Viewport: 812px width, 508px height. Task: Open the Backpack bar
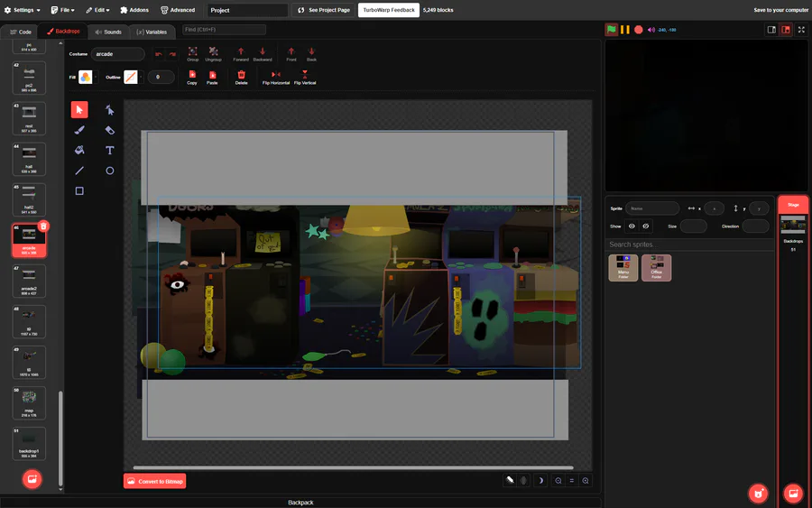coord(300,503)
